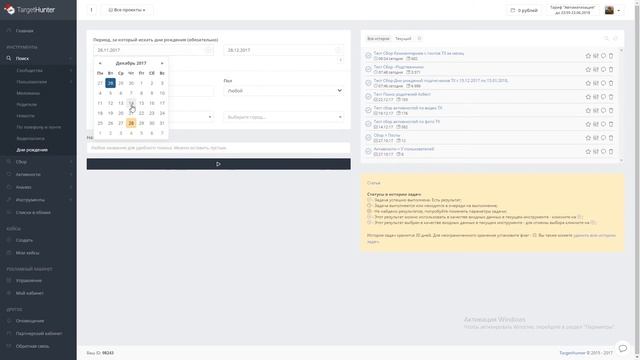
Task: Star the 'Сбор > Посты' history task
Action: (x=588, y=138)
